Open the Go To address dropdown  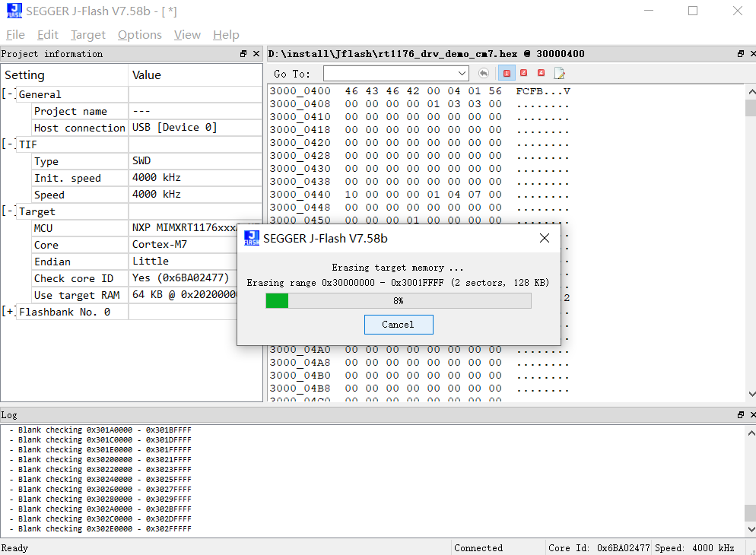[462, 74]
